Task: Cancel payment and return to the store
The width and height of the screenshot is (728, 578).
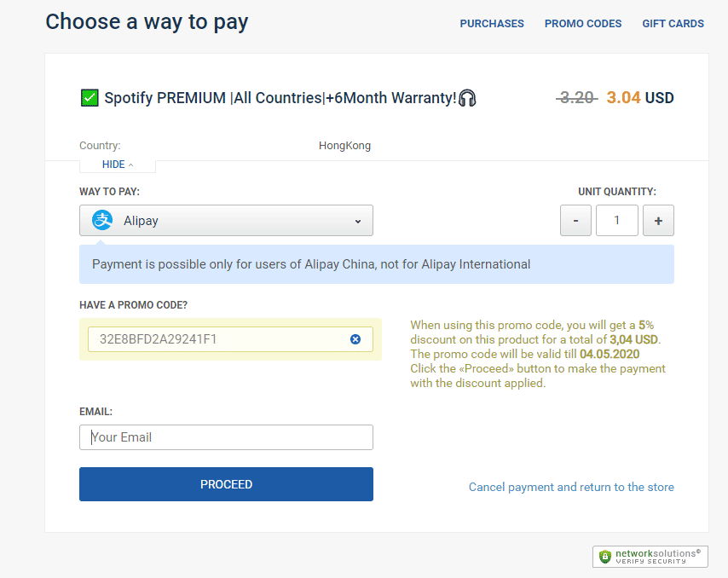Action: click(571, 487)
